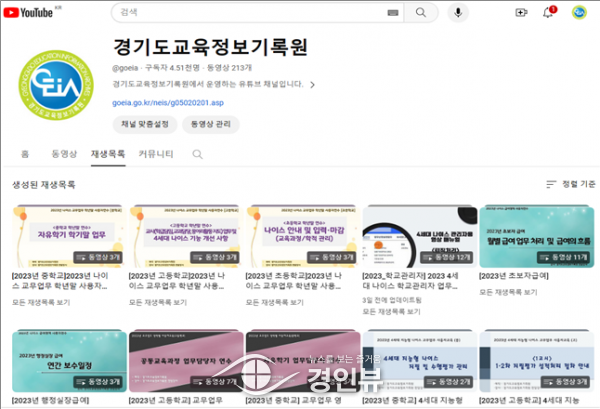Click the 동영상 7개 playlist badge
The width and height of the screenshot is (600, 409).
coord(215,382)
